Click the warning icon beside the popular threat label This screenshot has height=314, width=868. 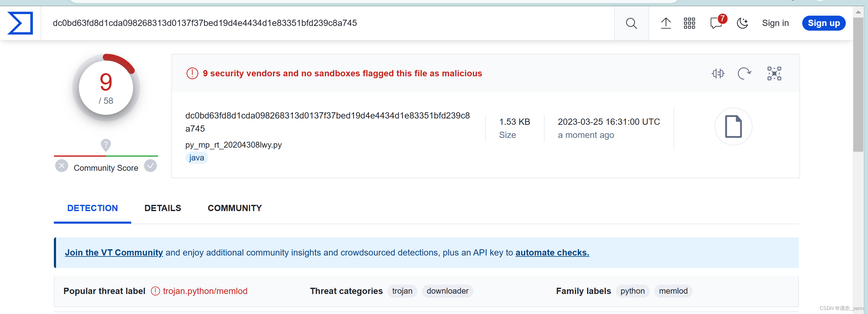pos(155,291)
